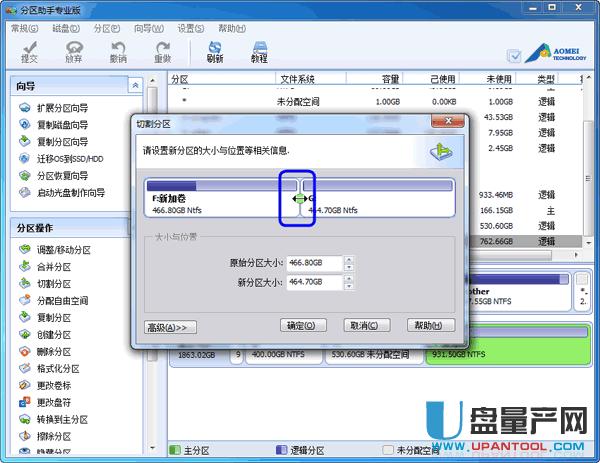Click the 取消(C) button in dialog
The image size is (600, 463).
coord(367,326)
